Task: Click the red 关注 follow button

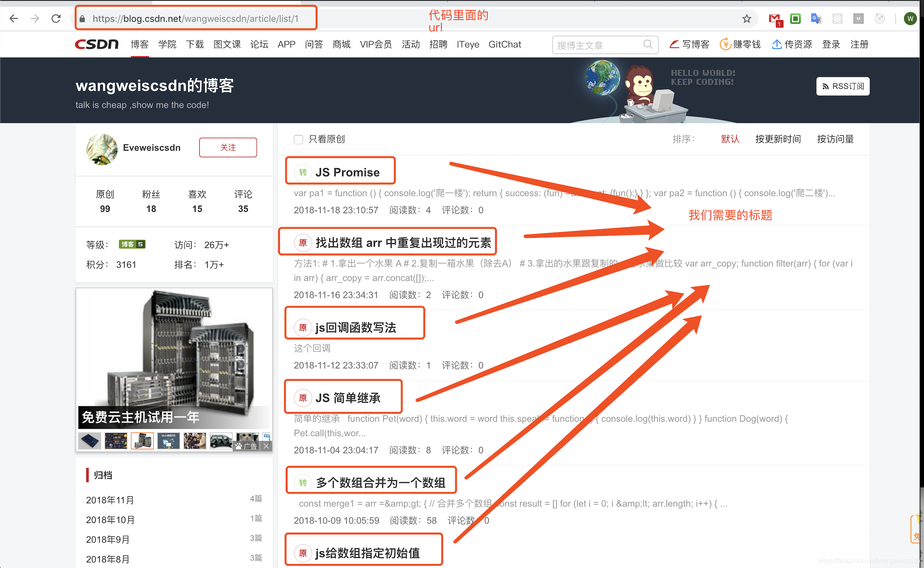Action: (x=228, y=147)
